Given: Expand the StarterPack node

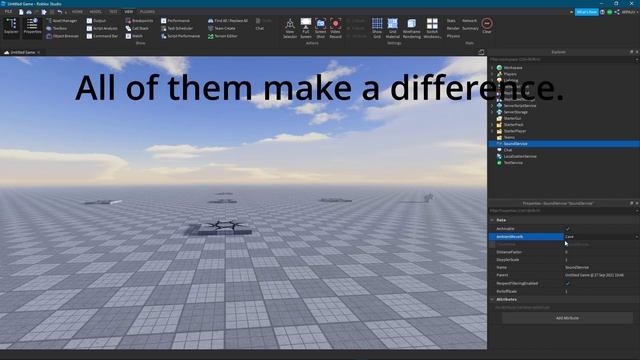Looking at the screenshot, I should (492, 124).
